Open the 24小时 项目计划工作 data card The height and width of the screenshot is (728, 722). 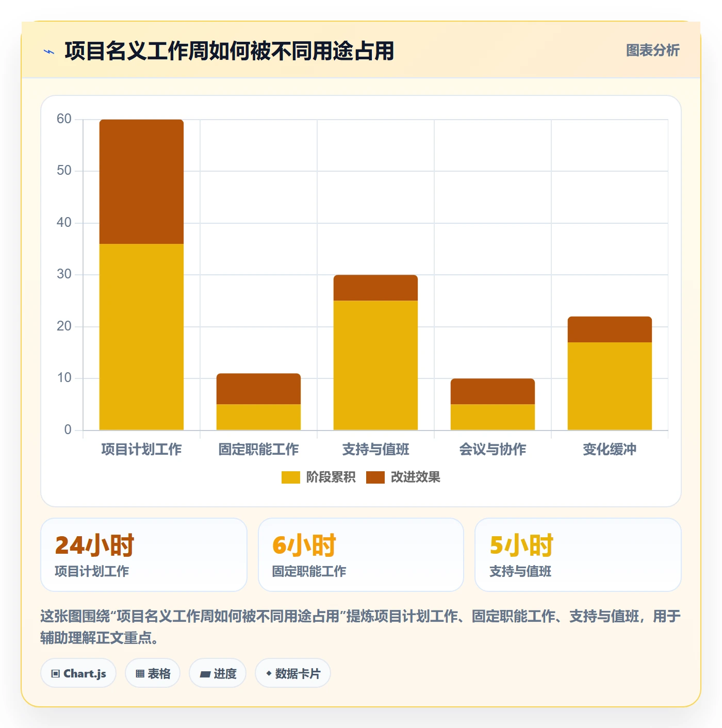click(144, 555)
